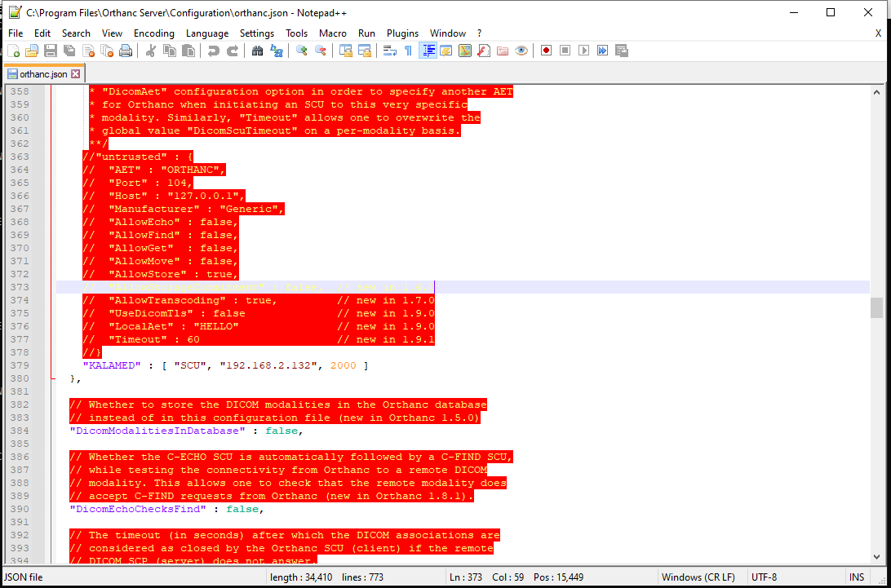This screenshot has width=891, height=588.
Task: Start macro recording with the red record button
Action: click(x=546, y=51)
